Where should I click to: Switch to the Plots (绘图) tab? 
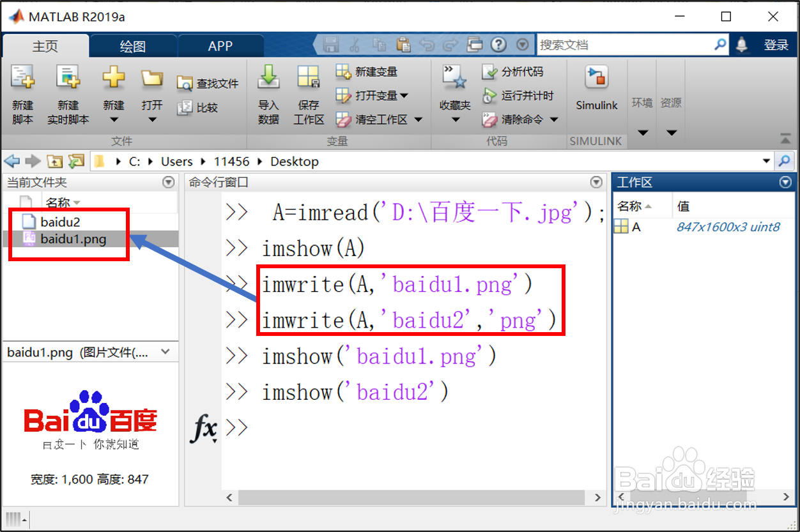(x=133, y=46)
